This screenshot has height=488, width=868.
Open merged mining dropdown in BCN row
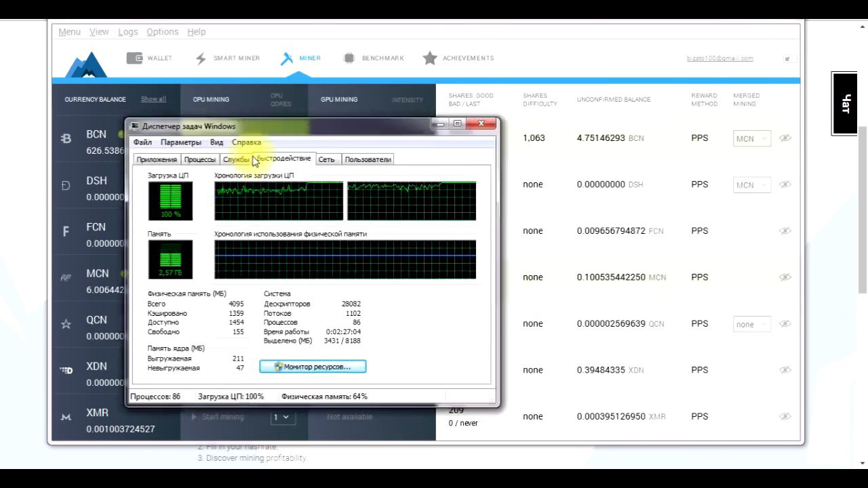click(752, 138)
